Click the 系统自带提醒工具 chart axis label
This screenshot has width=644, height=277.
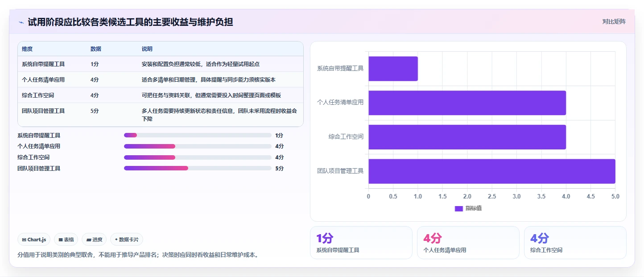tap(340, 69)
